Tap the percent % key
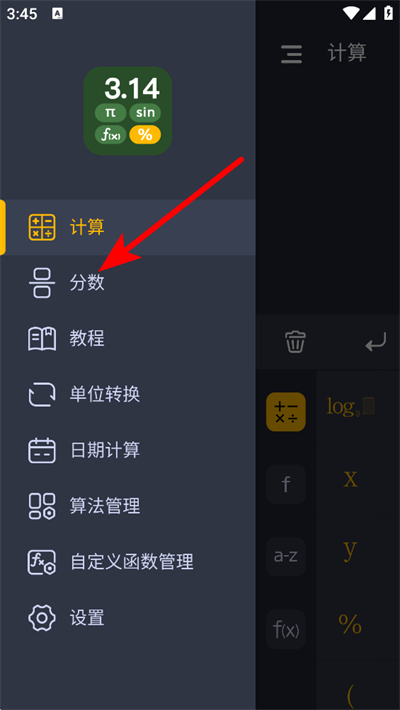The image size is (400, 710). coord(350,624)
